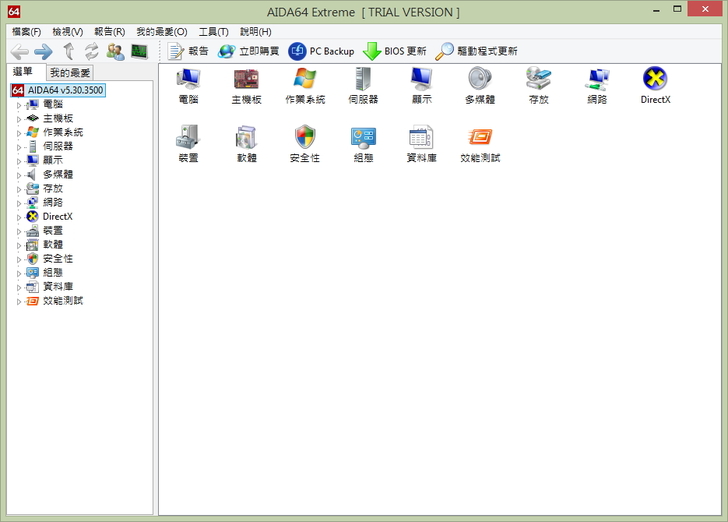Screen dimensions: 728x522
Task: Open the 存放 storage icon in main panel
Action: pyautogui.click(x=538, y=80)
